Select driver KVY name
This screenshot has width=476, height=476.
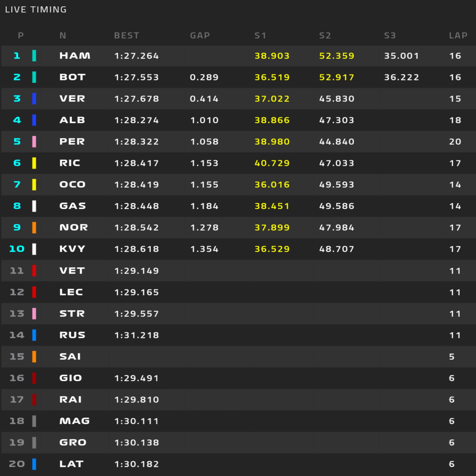72,249
